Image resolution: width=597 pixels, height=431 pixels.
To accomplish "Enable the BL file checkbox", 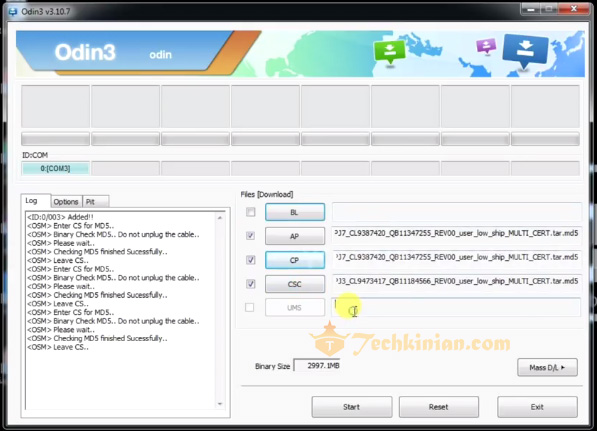I will coord(251,212).
